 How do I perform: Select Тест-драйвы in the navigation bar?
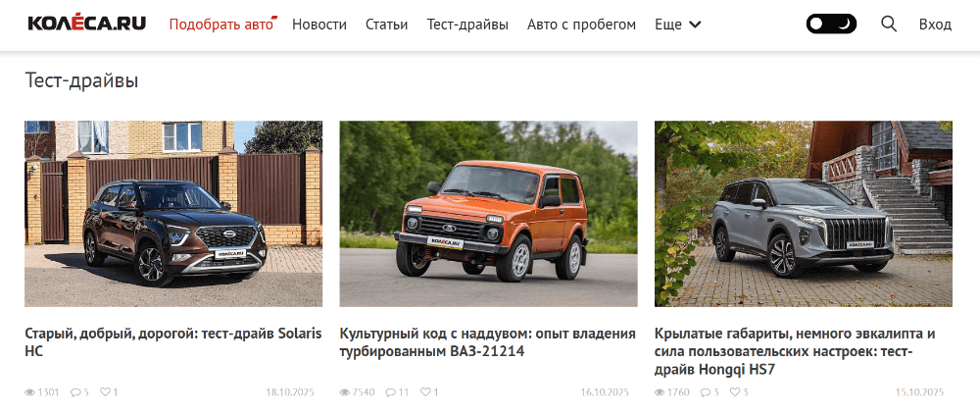(467, 25)
